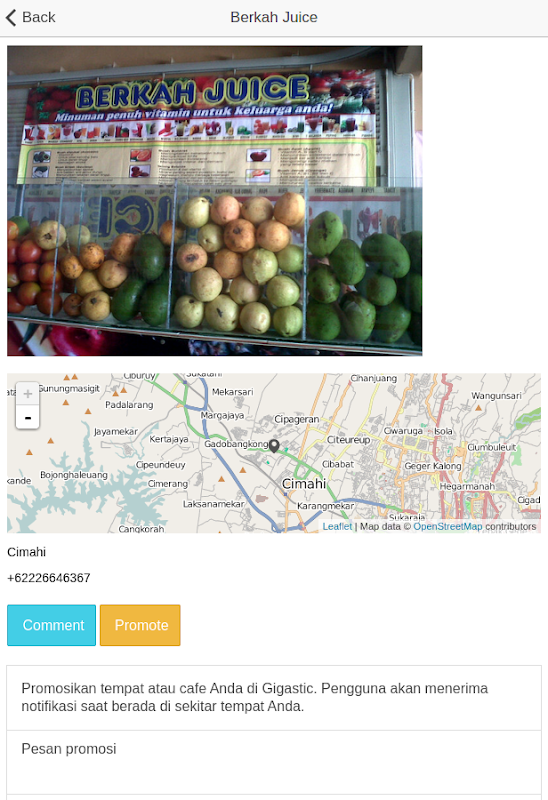Open the Leaflet link on map
The image size is (548, 800).
(x=337, y=526)
